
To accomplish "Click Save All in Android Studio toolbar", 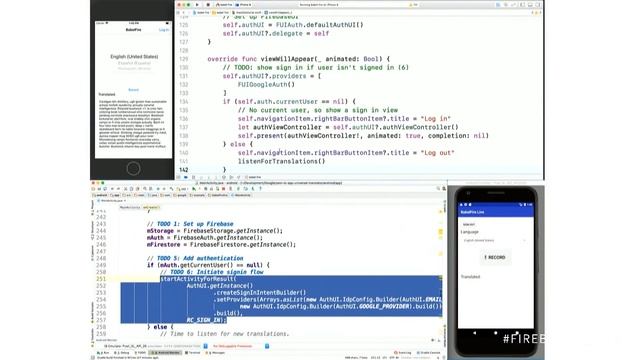I will (x=99, y=189).
